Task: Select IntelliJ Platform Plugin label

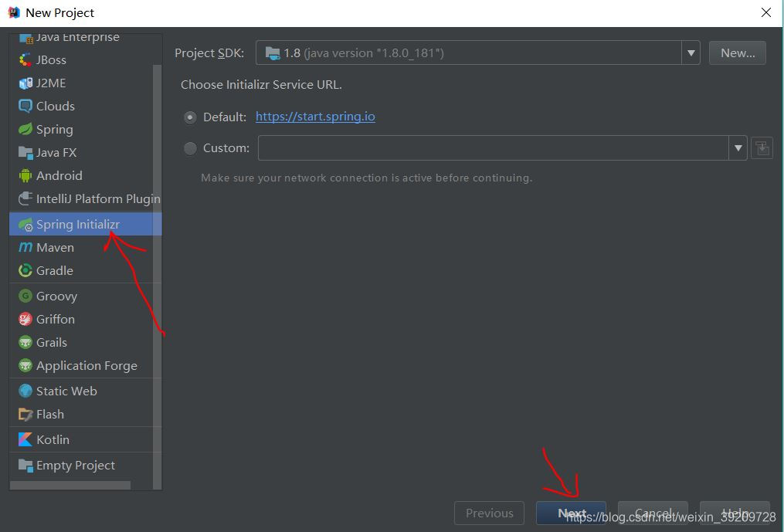Action: 98,199
